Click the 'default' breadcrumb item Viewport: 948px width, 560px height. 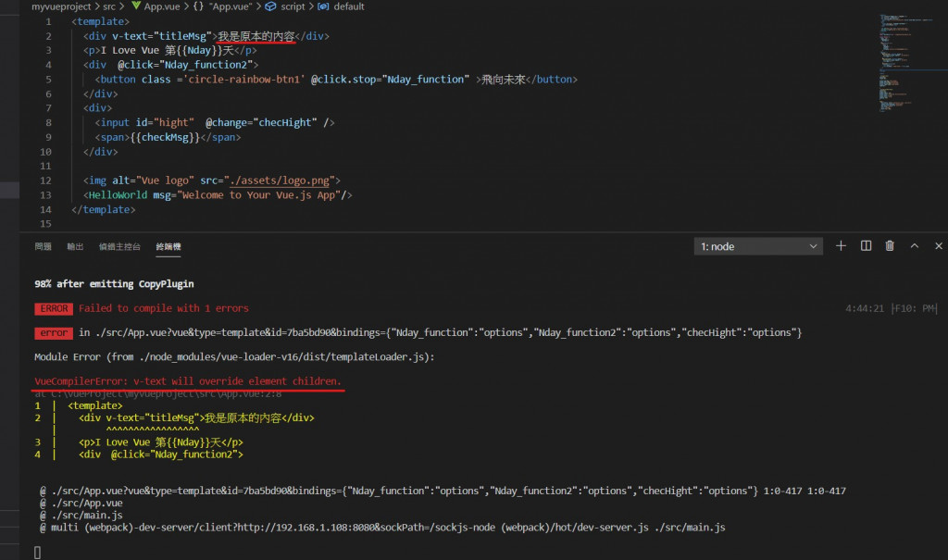click(349, 6)
